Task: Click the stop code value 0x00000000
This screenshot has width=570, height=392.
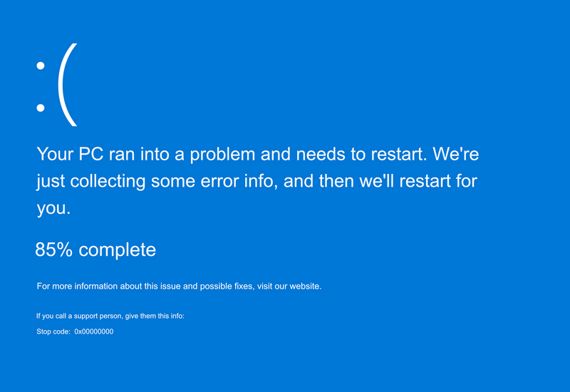Action: (x=94, y=331)
